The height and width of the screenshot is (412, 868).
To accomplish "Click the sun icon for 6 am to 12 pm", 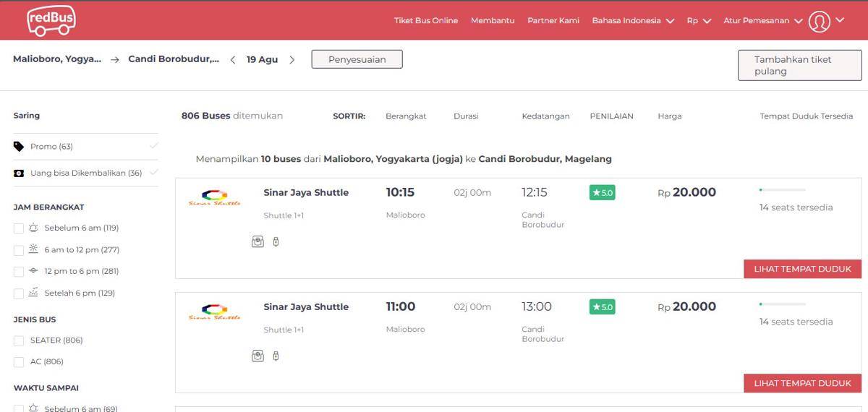I will point(33,249).
